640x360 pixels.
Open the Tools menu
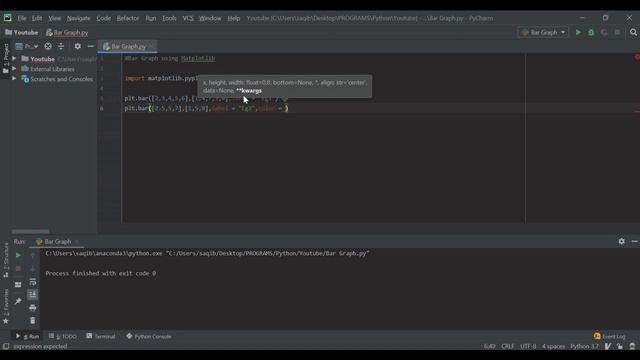[169, 18]
